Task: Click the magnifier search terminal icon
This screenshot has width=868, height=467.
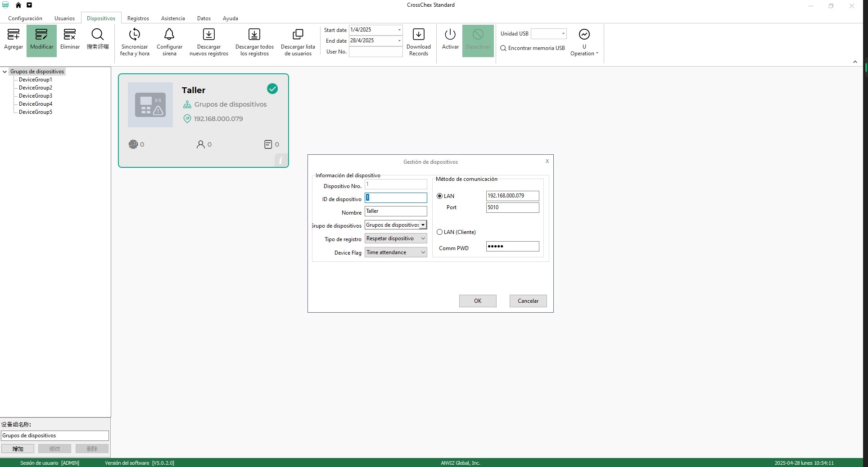Action: [x=98, y=35]
